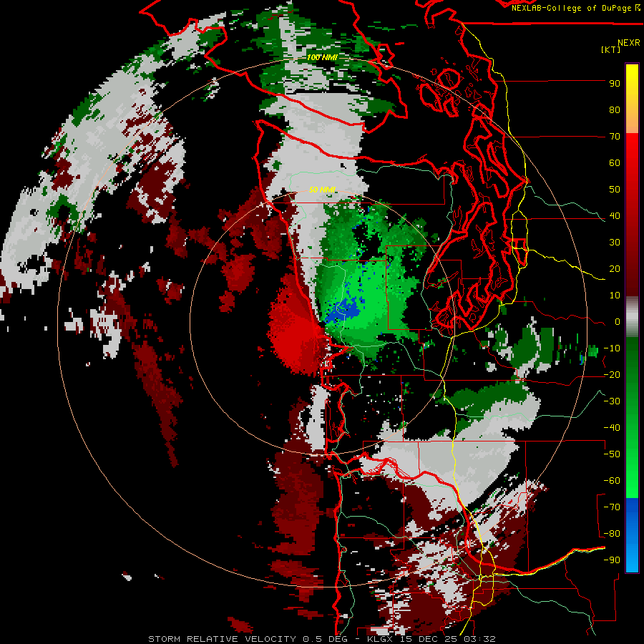
Task: Click the blue segment of the color bar
Action: 632,535
